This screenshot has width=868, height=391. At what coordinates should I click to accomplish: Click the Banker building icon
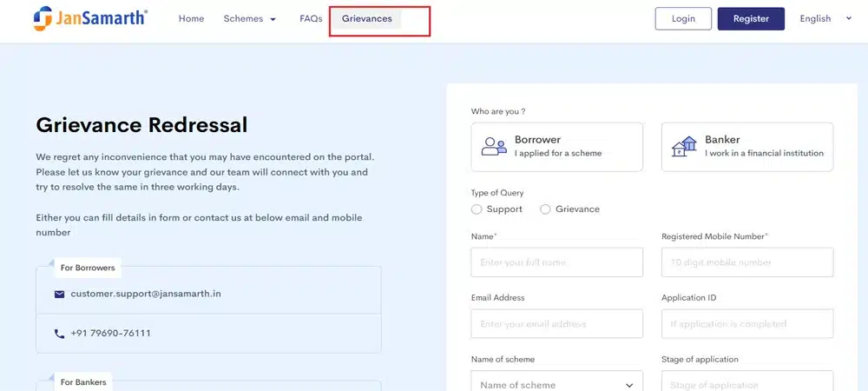(685, 146)
